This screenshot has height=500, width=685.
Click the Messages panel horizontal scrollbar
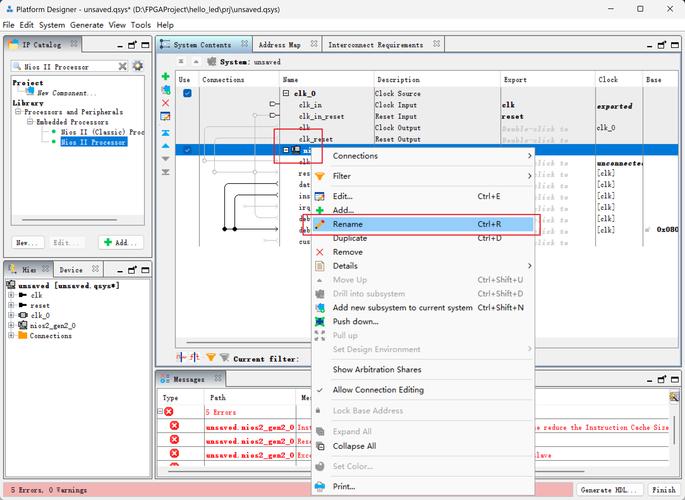(376, 471)
